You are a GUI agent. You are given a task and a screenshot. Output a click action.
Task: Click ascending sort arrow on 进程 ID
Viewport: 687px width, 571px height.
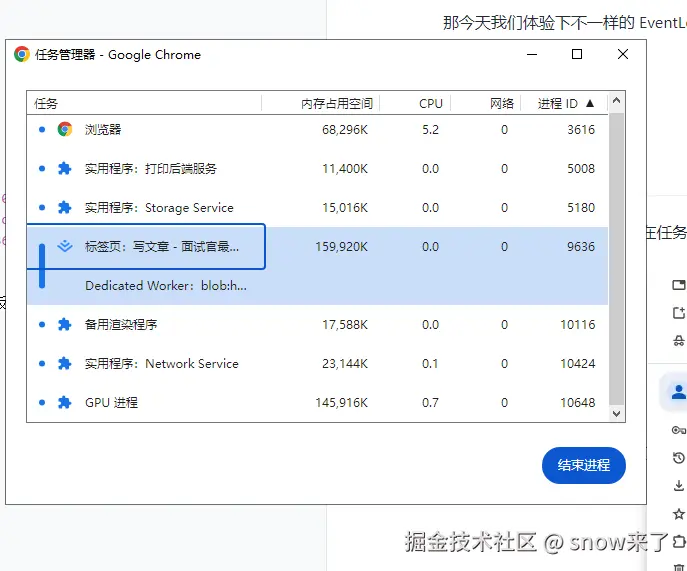click(590, 103)
